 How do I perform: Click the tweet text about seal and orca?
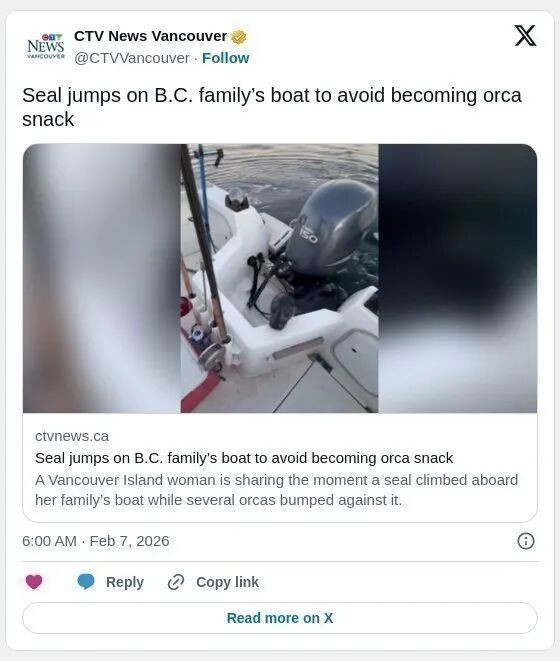click(x=272, y=107)
